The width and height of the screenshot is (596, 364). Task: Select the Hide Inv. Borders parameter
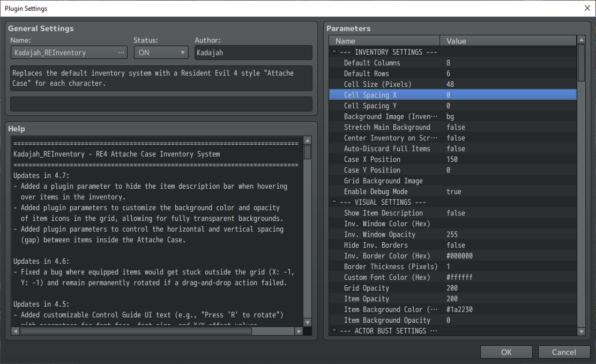(x=453, y=245)
